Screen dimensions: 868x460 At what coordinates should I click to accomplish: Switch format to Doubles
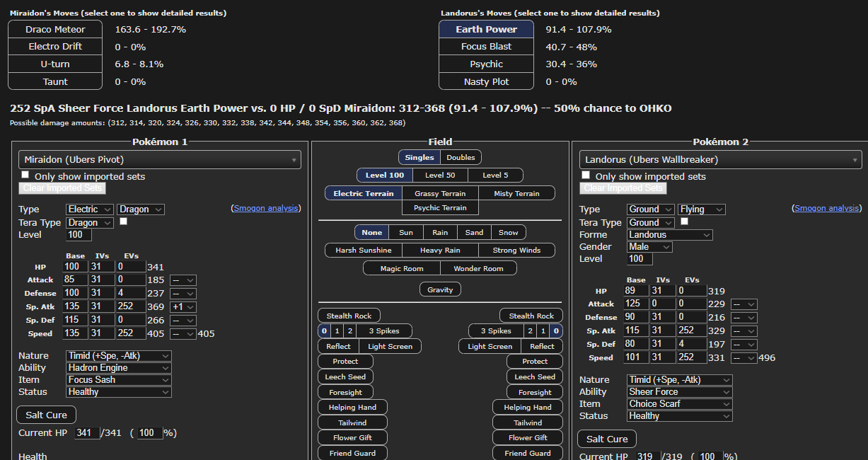point(461,157)
